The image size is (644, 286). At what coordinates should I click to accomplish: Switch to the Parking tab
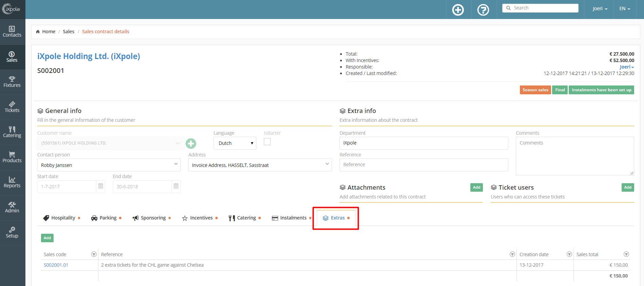click(x=106, y=218)
